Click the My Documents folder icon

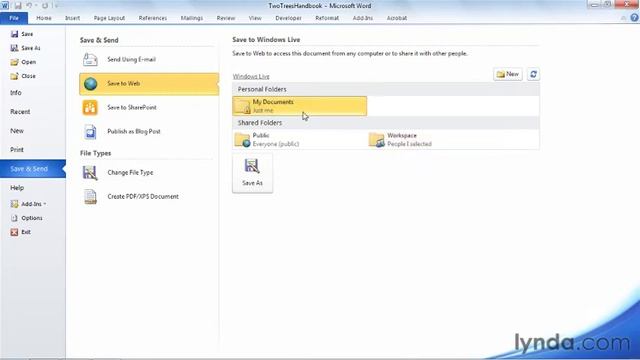tap(242, 106)
